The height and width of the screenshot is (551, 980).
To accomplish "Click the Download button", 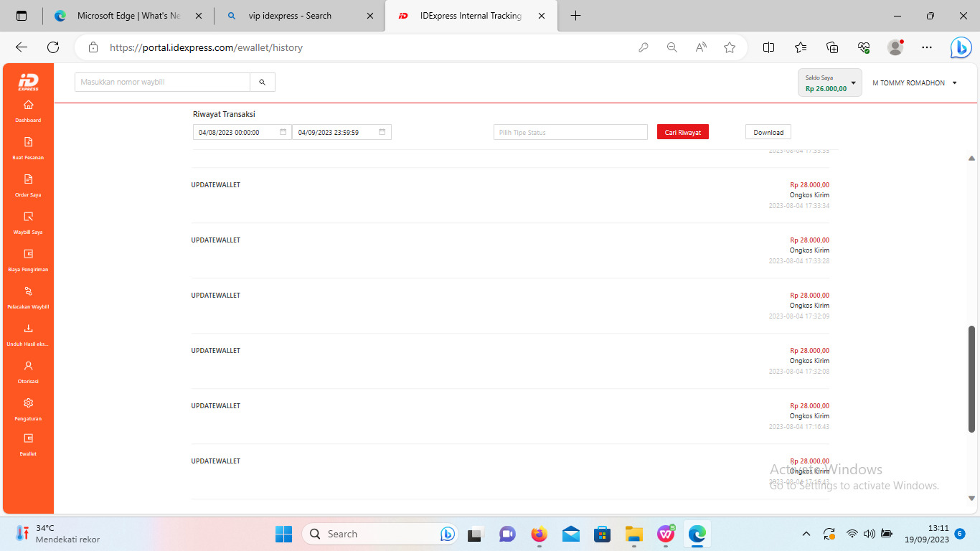I will [768, 132].
